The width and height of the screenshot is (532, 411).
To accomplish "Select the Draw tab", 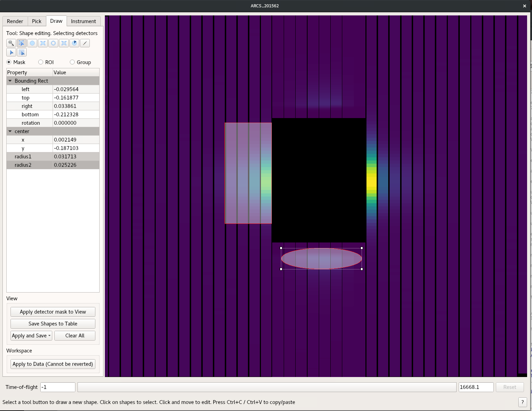I will pyautogui.click(x=56, y=21).
